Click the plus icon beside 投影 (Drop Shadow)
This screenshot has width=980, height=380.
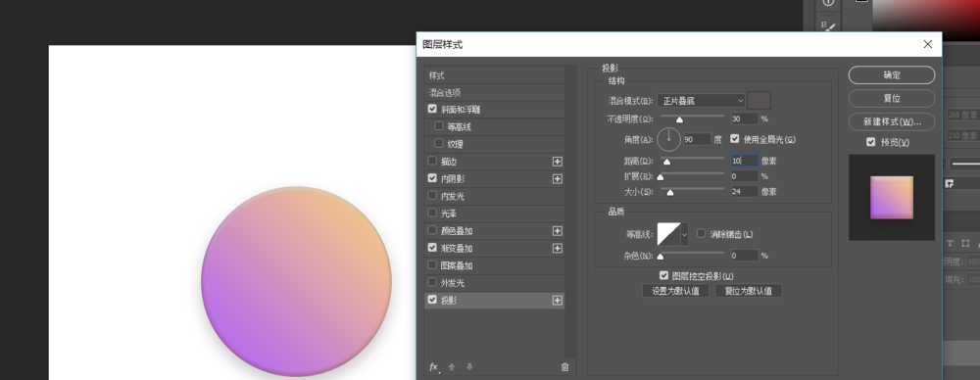click(x=558, y=301)
